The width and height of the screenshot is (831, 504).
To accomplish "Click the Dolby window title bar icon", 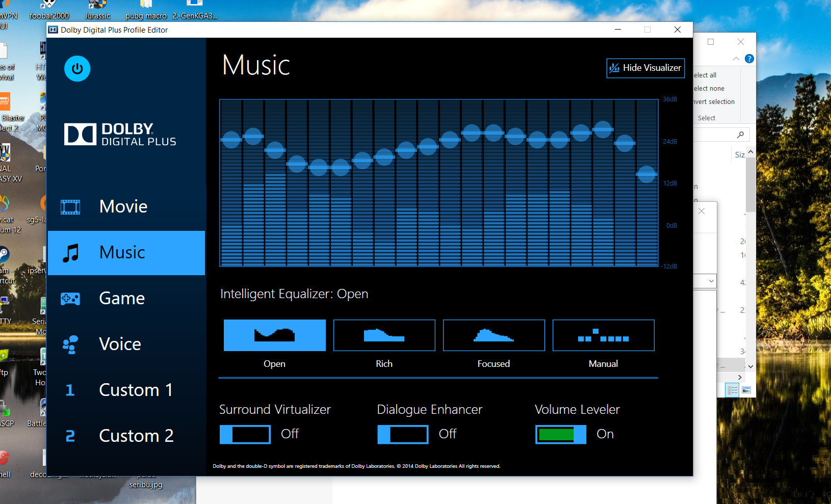I will pos(53,30).
